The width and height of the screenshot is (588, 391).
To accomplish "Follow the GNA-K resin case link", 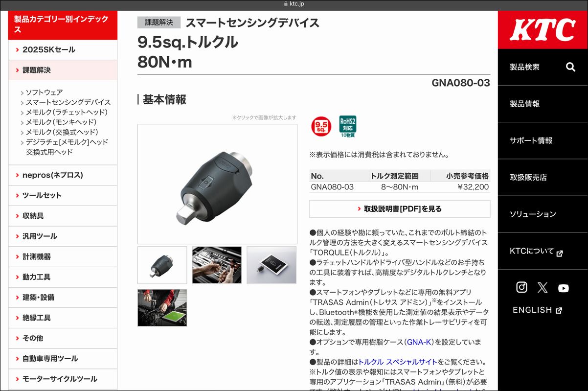I will [419, 342].
